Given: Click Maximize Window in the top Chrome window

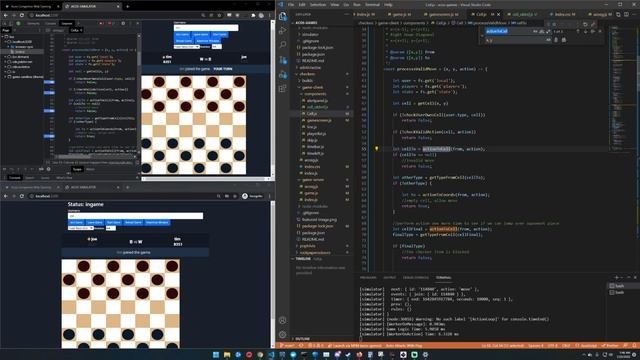Looking at the screenshot, I should (208, 41).
